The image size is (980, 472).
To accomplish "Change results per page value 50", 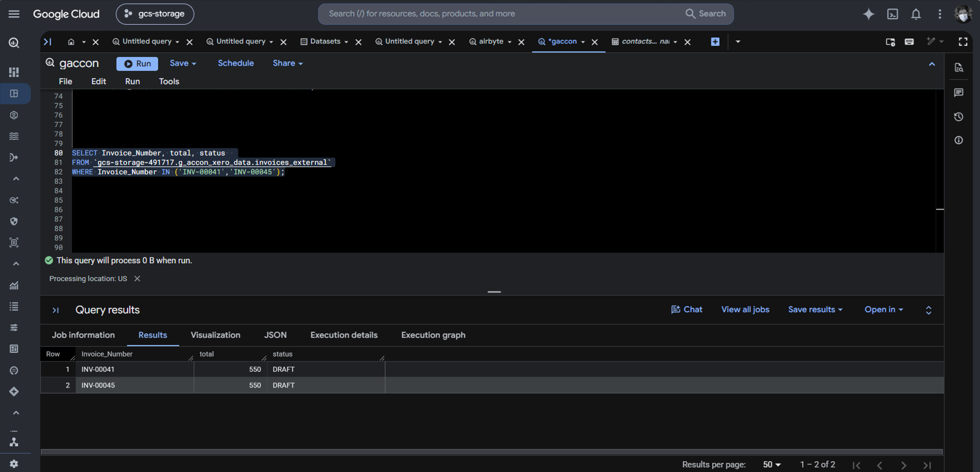I will point(771,464).
